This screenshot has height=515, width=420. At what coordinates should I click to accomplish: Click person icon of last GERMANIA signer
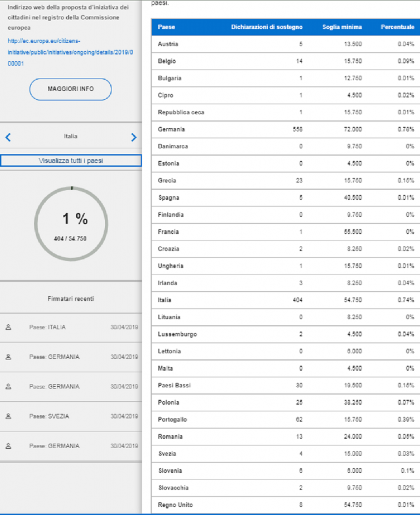pyautogui.click(x=9, y=446)
